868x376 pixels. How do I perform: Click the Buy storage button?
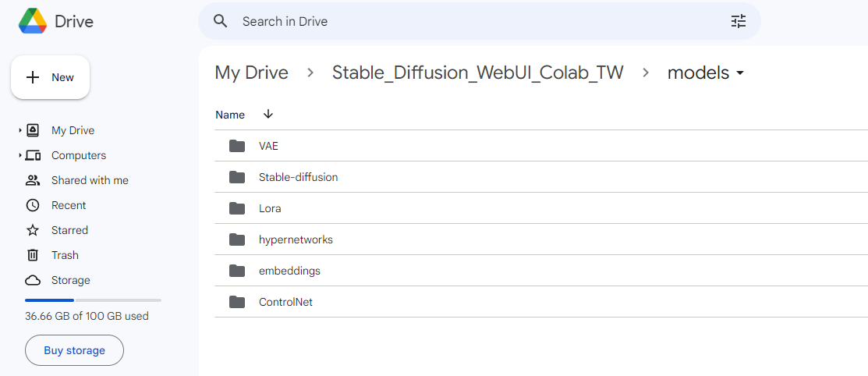[74, 350]
